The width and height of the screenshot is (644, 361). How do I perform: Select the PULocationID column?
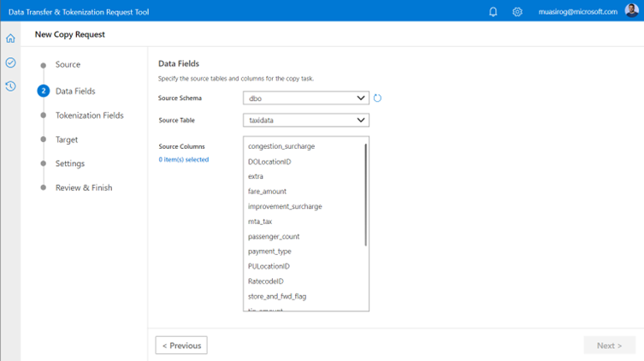[269, 266]
